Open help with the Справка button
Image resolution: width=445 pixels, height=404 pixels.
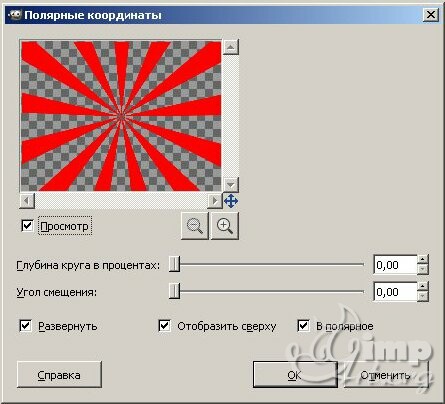pos(59,375)
